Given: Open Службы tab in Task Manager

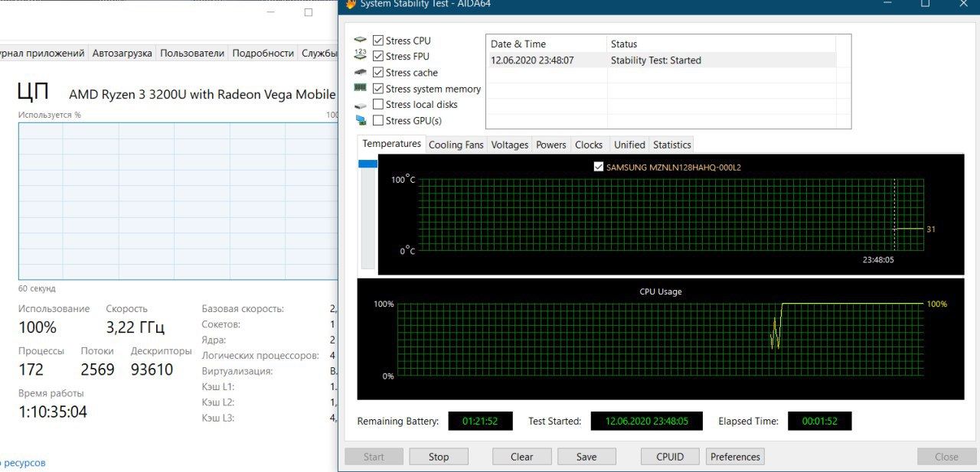Looking at the screenshot, I should pos(319,54).
